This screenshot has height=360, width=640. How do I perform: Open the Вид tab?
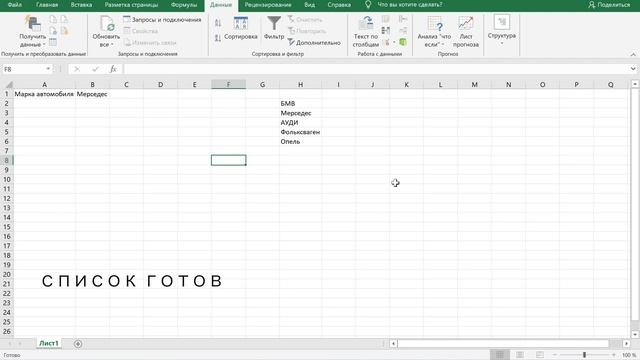pos(309,5)
